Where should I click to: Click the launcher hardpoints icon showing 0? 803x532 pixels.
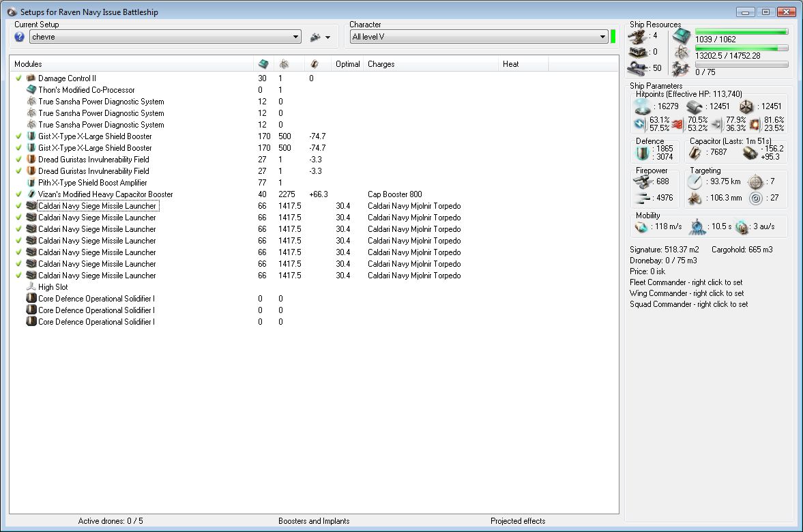click(x=638, y=53)
